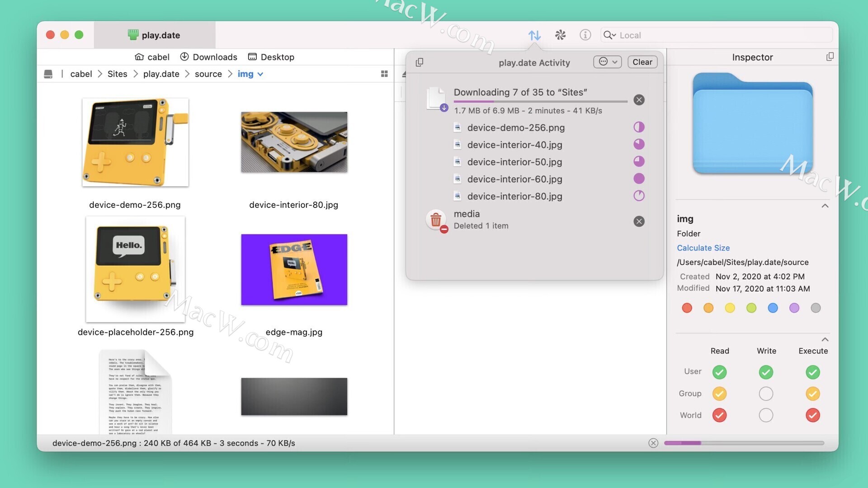Toggle User Read permission

719,372
